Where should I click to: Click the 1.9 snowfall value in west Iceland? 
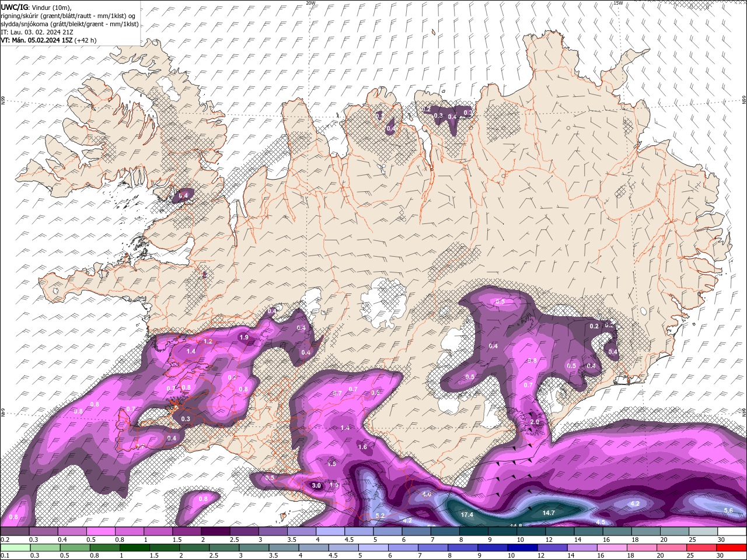click(244, 337)
